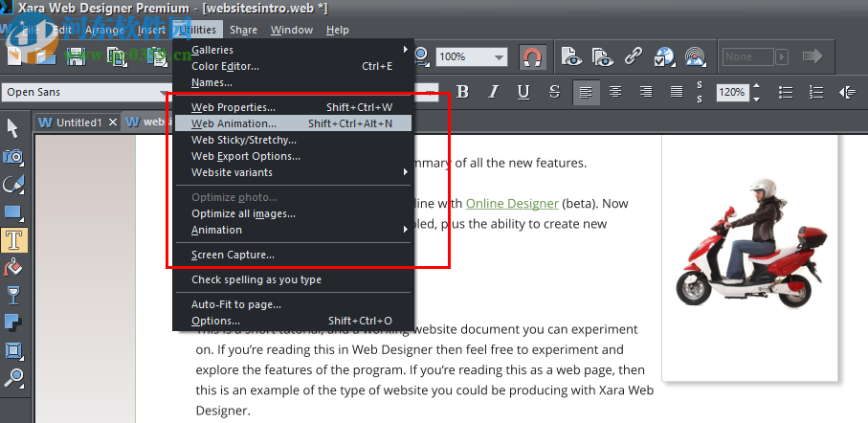
Task: Apply Underline text formatting
Action: point(523,92)
